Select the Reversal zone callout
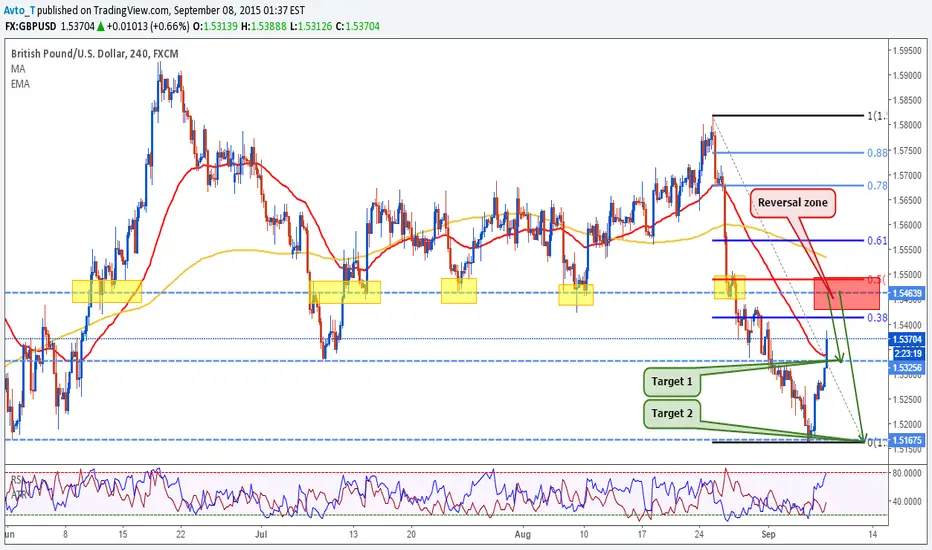932x550 pixels. (x=793, y=203)
